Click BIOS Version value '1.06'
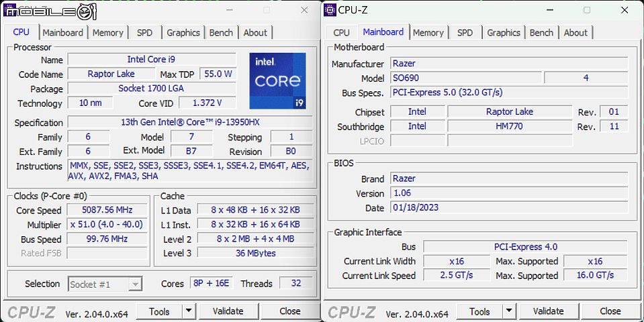 (x=509, y=193)
